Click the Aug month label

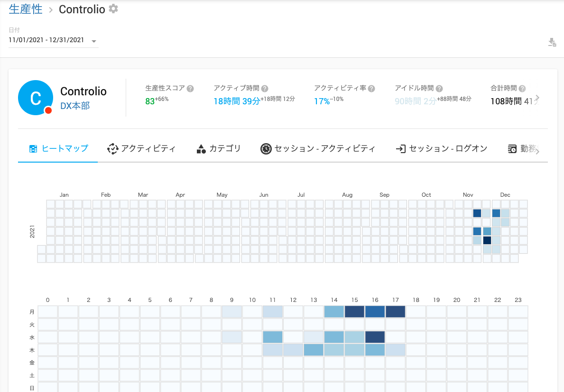click(x=347, y=195)
